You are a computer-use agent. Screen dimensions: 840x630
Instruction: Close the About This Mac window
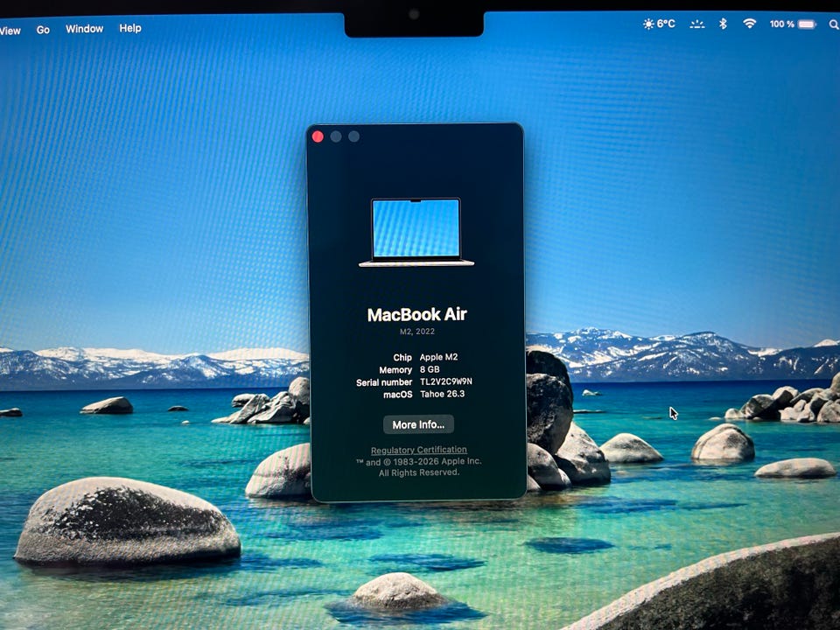318,136
